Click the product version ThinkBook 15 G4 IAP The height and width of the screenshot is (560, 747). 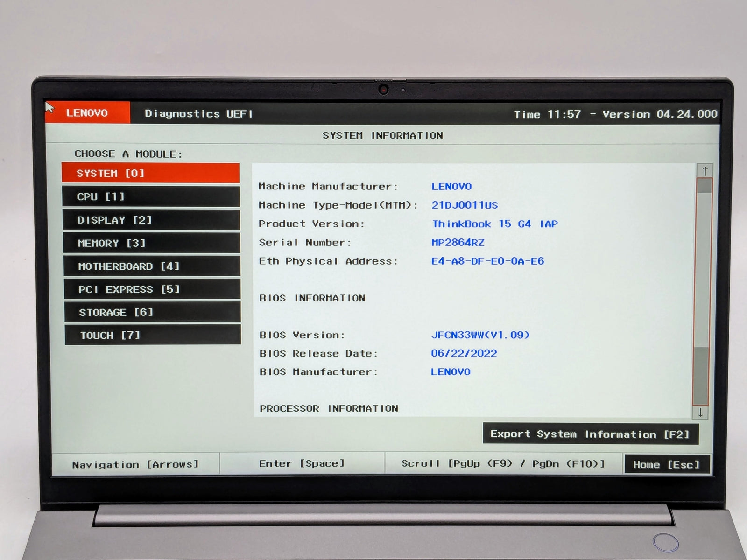(x=495, y=224)
